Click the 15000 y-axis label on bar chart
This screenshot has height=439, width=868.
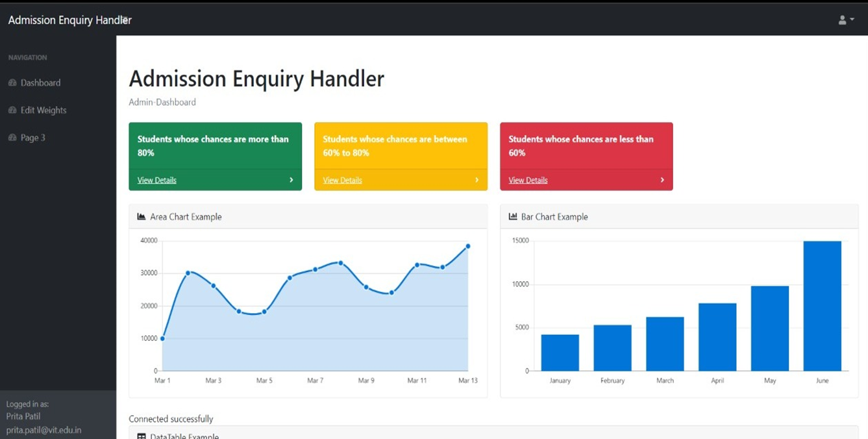(x=521, y=240)
